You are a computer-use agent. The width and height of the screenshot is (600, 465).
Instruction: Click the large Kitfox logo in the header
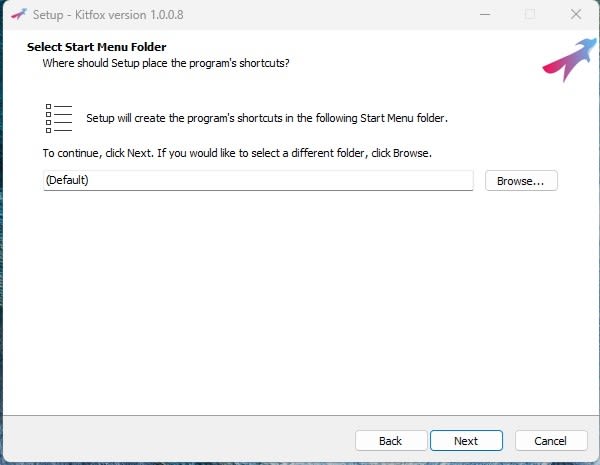pyautogui.click(x=570, y=60)
